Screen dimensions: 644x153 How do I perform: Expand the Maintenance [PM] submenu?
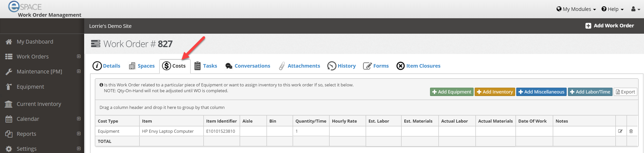[79, 71]
